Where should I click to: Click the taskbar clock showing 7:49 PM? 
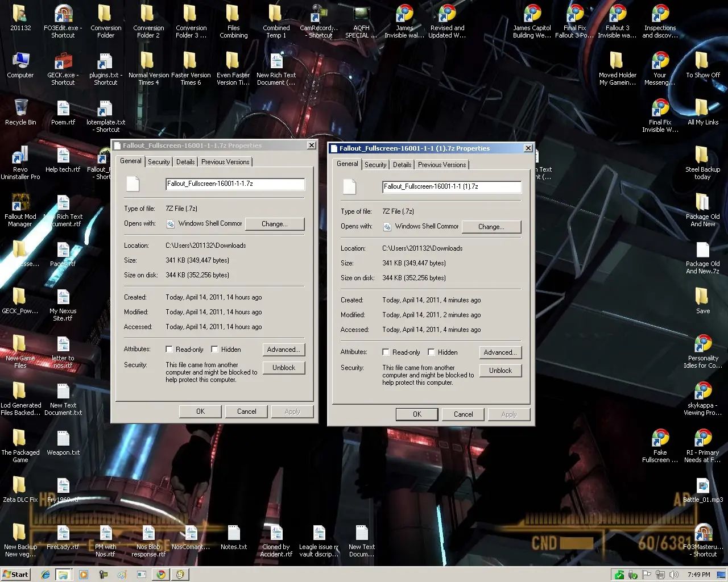699,575
